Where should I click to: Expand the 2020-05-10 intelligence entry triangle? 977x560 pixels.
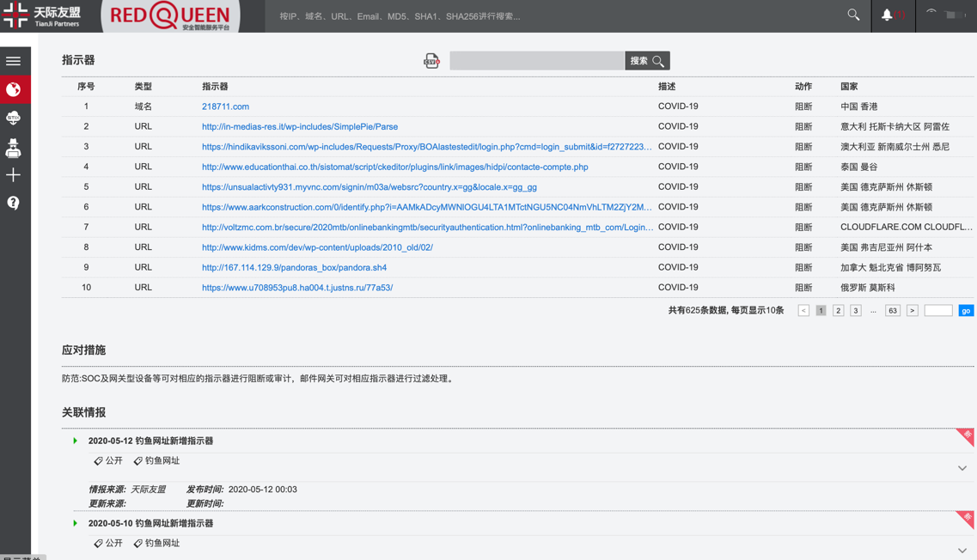75,523
